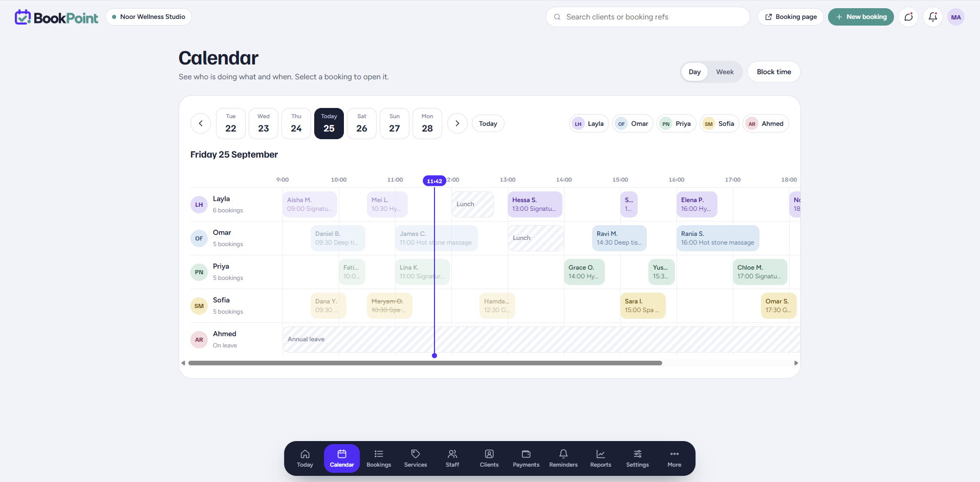The image size is (980, 482).
Task: Toggle Ahmed staff filter chip
Action: 766,123
